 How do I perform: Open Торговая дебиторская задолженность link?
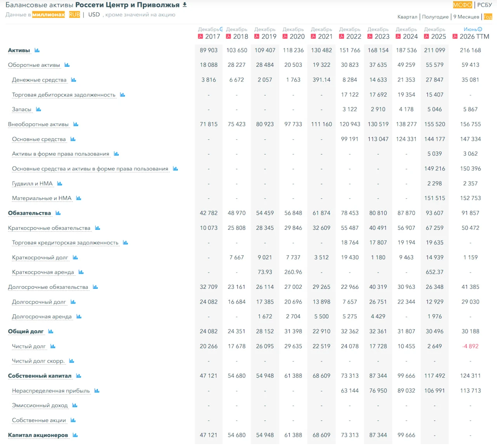click(64, 95)
